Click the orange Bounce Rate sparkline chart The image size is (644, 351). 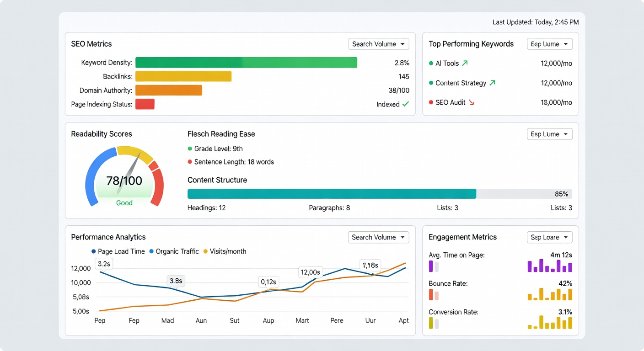tap(550, 294)
